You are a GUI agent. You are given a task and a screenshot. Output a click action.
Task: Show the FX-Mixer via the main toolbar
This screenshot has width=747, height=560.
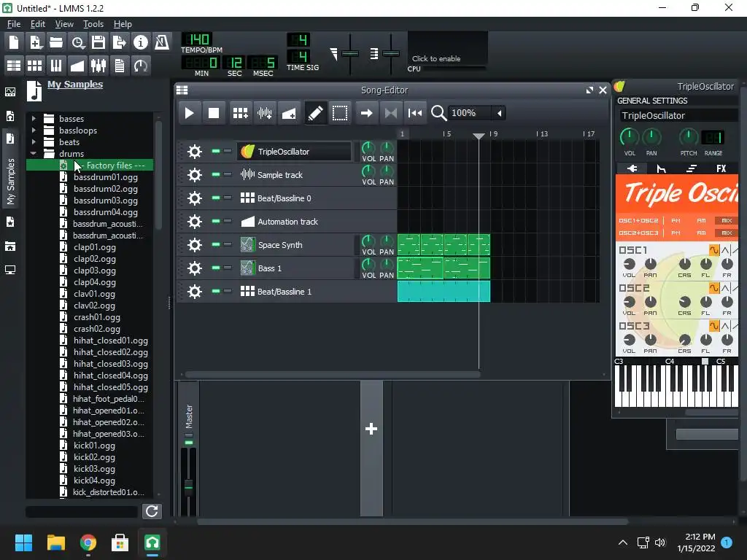[98, 65]
